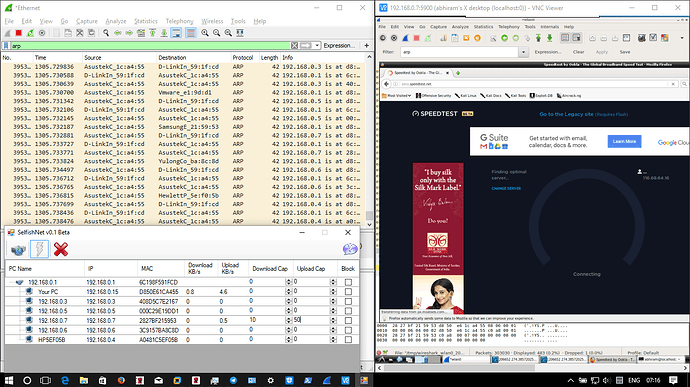Check Block box for Your PC row

[x=348, y=291]
